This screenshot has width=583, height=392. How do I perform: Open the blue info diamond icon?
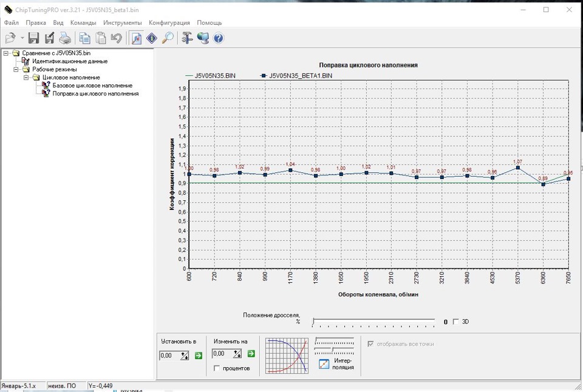click(152, 38)
